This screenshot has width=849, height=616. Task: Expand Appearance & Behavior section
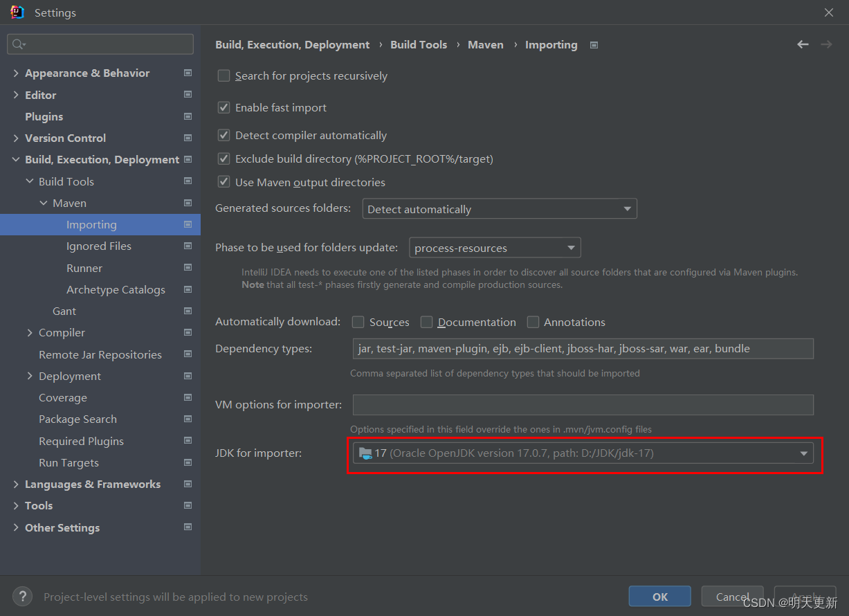click(x=16, y=73)
